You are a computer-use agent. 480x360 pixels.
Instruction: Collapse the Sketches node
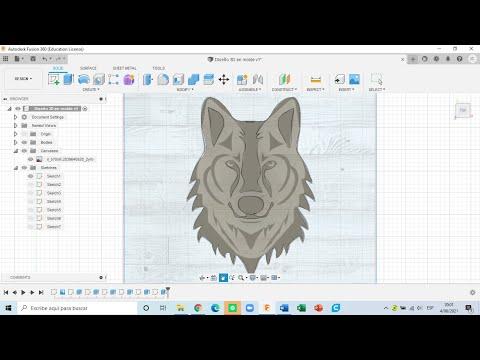(16, 168)
